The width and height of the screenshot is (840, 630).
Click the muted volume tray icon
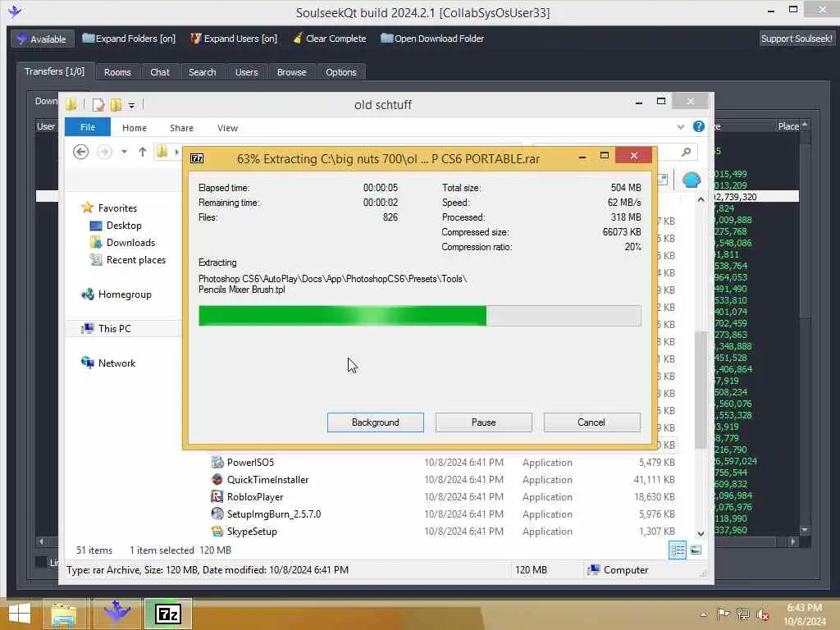(x=762, y=614)
